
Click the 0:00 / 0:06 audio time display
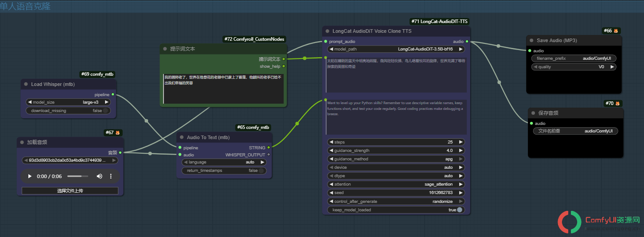(50, 176)
